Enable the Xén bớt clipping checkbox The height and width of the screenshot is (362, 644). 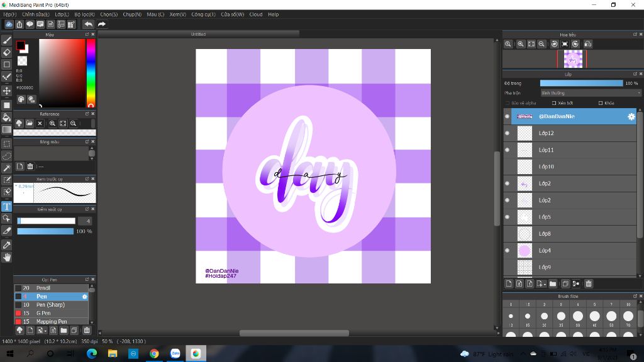(554, 103)
